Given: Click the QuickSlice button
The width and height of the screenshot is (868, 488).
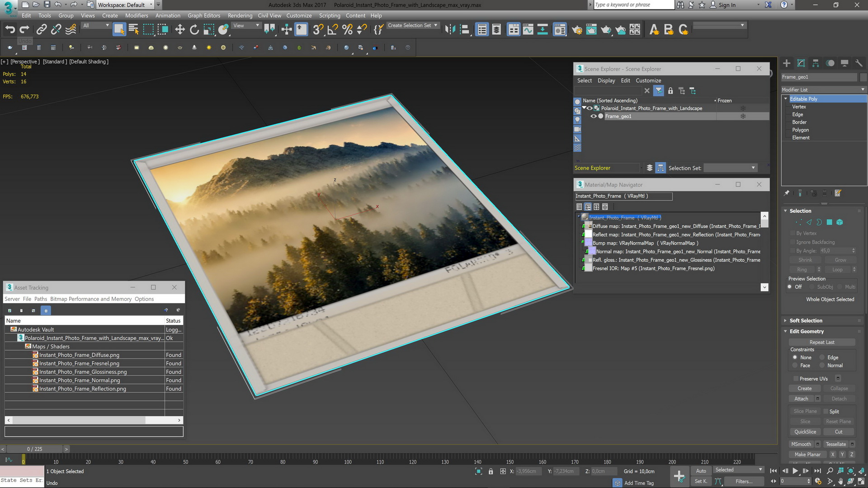Looking at the screenshot, I should click(x=805, y=432).
